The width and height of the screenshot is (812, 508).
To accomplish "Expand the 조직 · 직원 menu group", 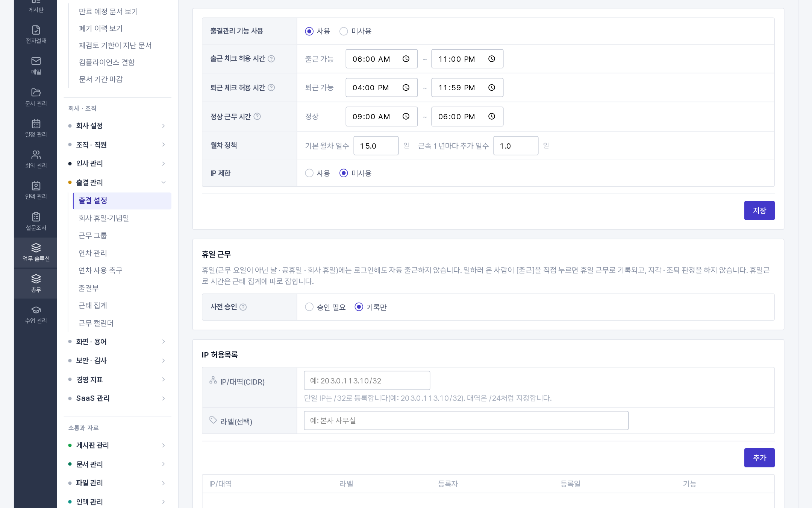I will pyautogui.click(x=117, y=145).
